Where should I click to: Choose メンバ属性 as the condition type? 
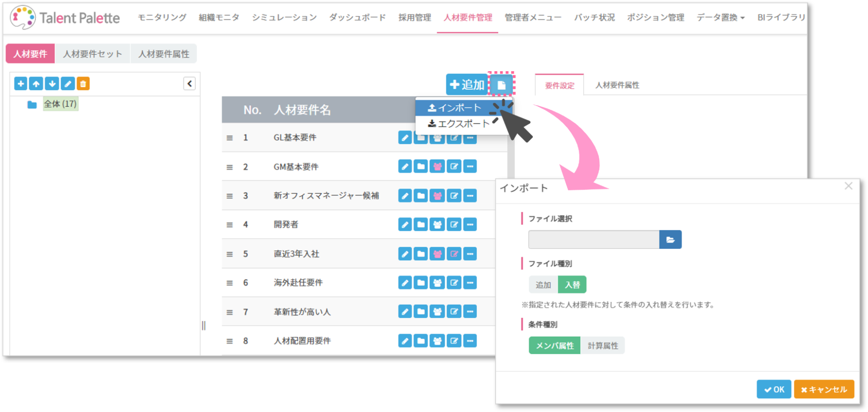[554, 346]
